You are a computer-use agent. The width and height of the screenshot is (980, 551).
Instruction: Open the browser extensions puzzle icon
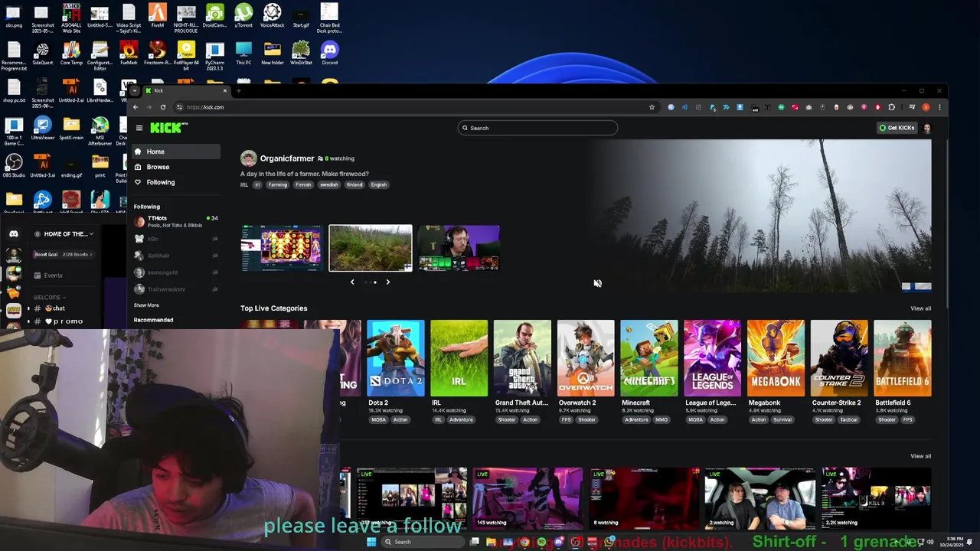891,107
